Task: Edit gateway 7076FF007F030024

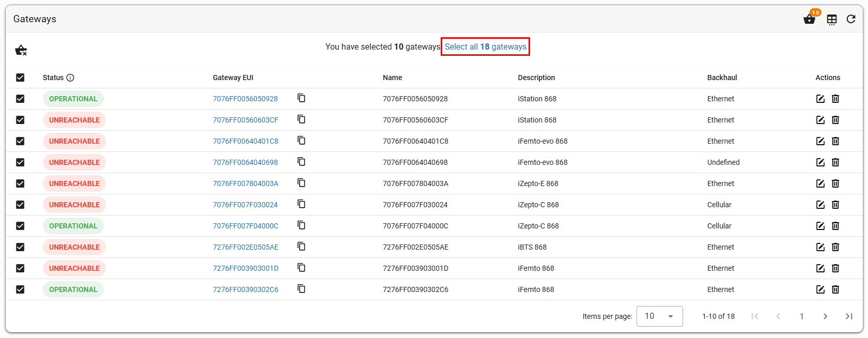Action: (820, 205)
